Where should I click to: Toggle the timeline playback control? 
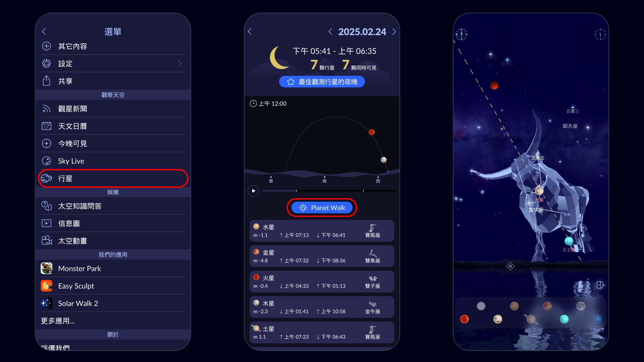coord(254,190)
